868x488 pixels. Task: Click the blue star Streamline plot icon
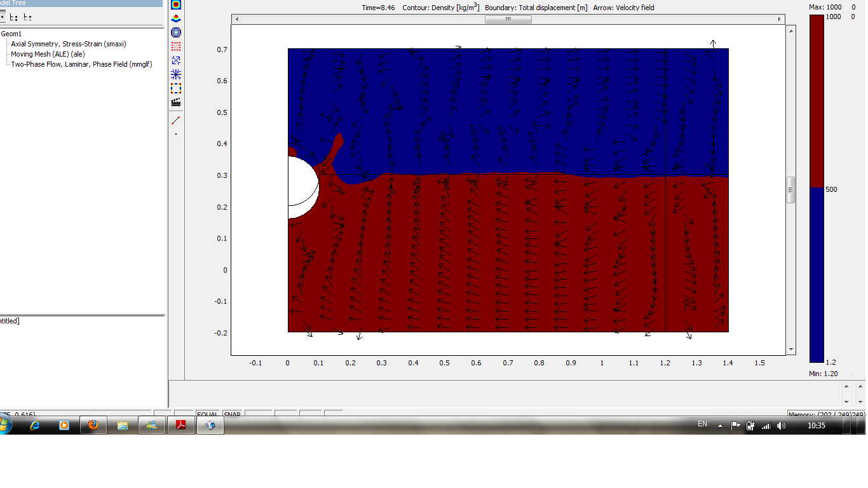(176, 74)
